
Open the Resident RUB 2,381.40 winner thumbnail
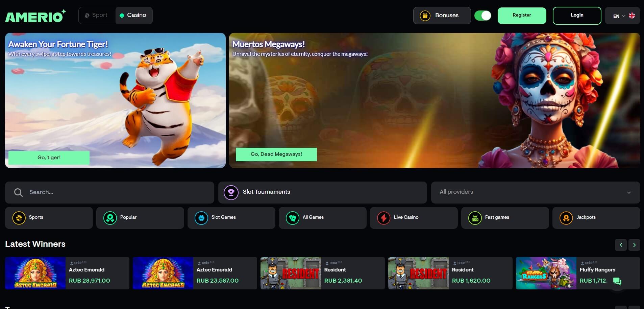[291, 273]
